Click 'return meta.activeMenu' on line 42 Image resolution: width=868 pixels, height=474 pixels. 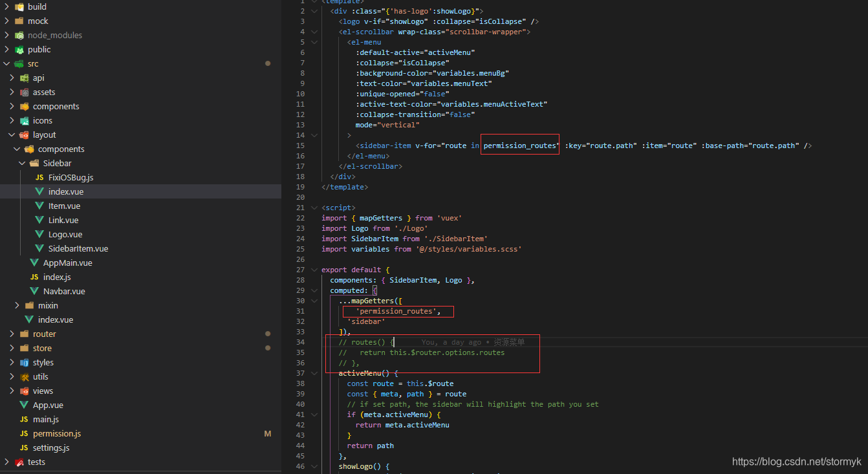(x=402, y=425)
